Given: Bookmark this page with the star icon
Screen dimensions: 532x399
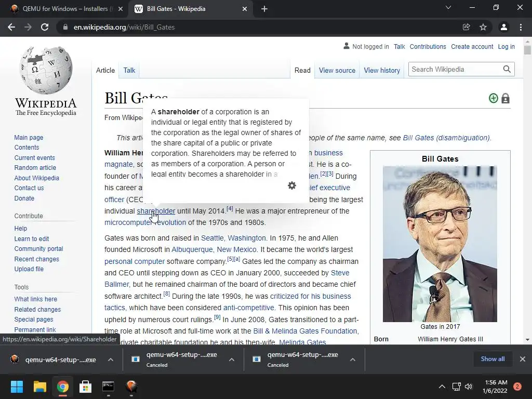Looking at the screenshot, I should click(483, 27).
